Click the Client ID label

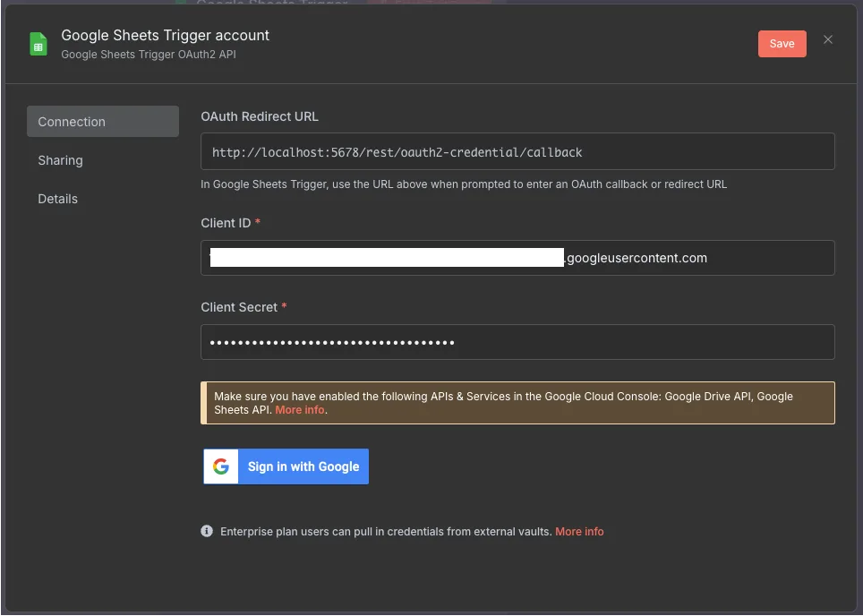(x=226, y=223)
